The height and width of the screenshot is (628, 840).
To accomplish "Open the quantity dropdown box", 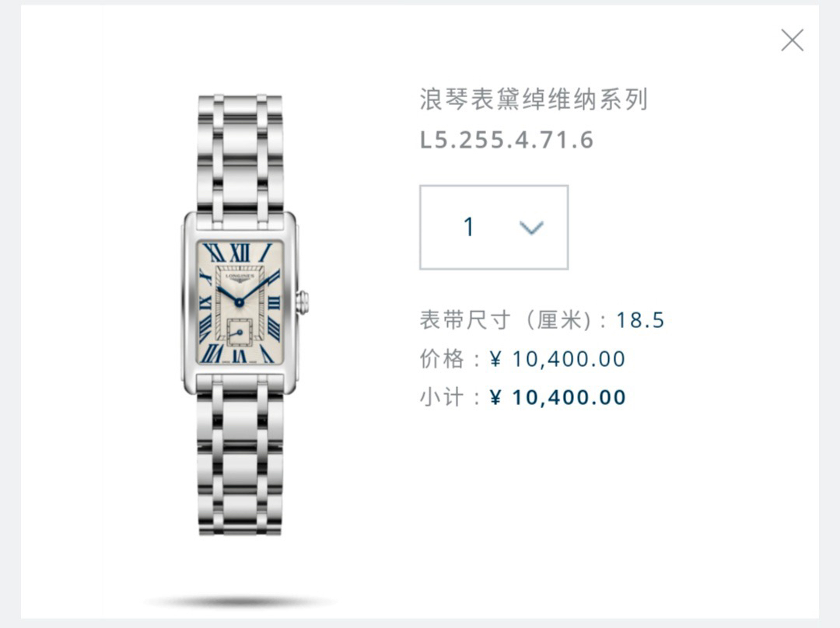I will [x=493, y=227].
